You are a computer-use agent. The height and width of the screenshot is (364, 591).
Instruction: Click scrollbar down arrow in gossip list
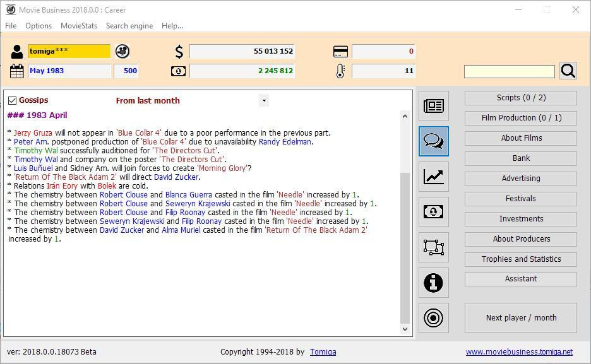point(405,329)
